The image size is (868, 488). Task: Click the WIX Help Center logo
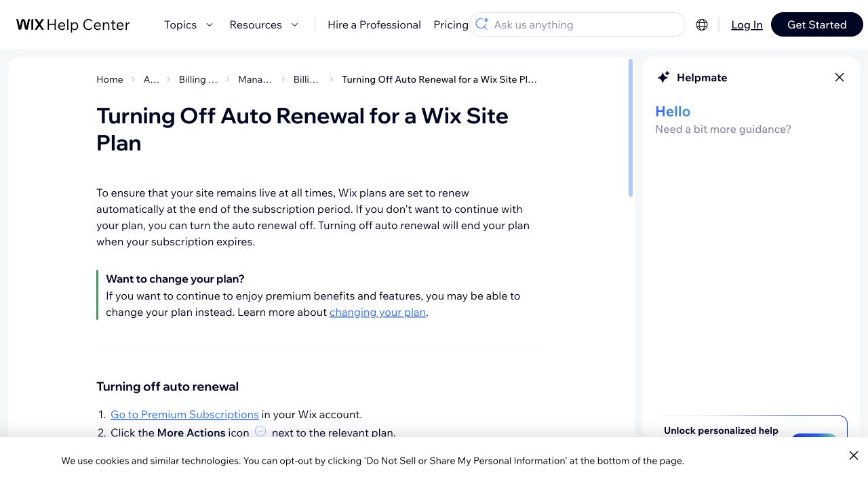[x=73, y=24]
